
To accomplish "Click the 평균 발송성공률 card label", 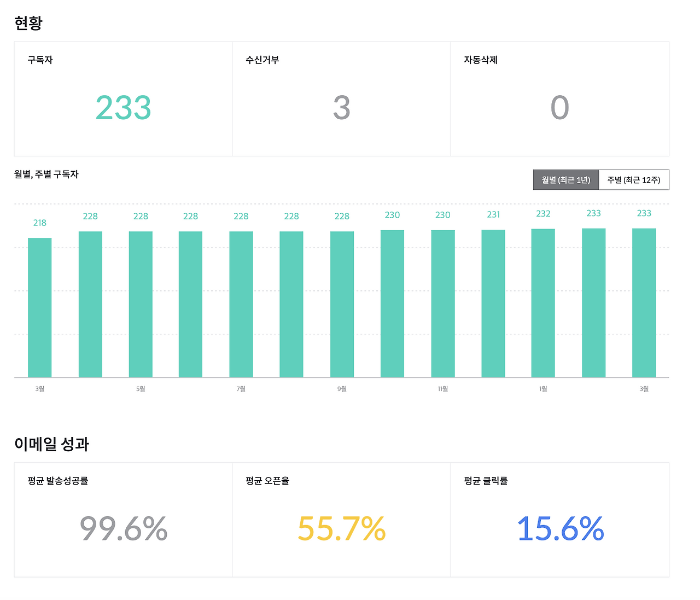I will coord(58,481).
